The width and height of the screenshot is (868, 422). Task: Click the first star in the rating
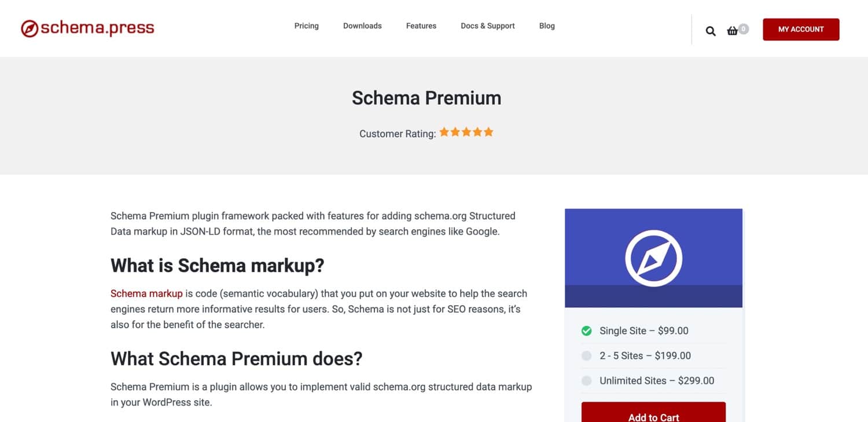click(x=444, y=131)
